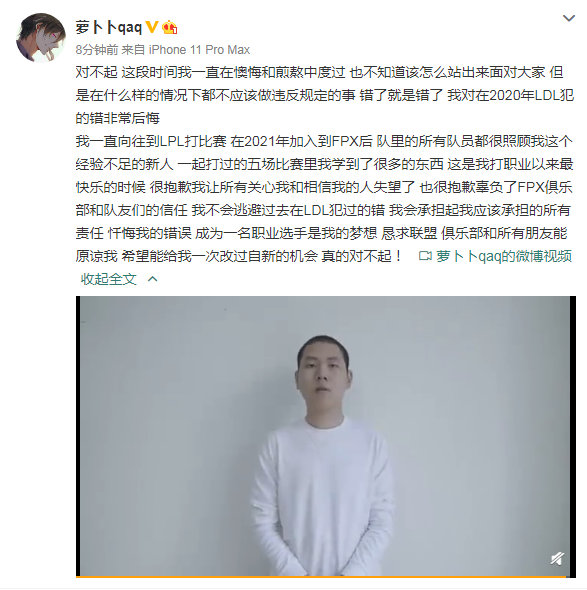Open the 萝卜卜qaq的微博视频 link
The image size is (587, 590).
click(504, 256)
